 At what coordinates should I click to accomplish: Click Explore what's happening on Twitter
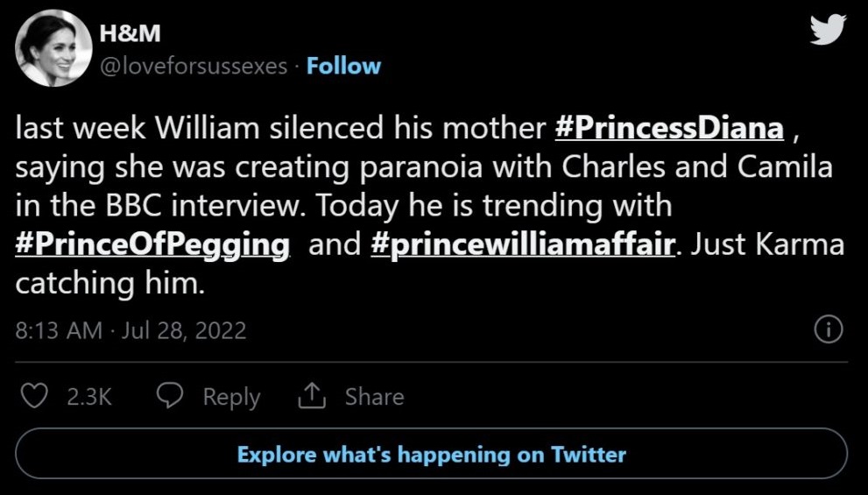[432, 455]
